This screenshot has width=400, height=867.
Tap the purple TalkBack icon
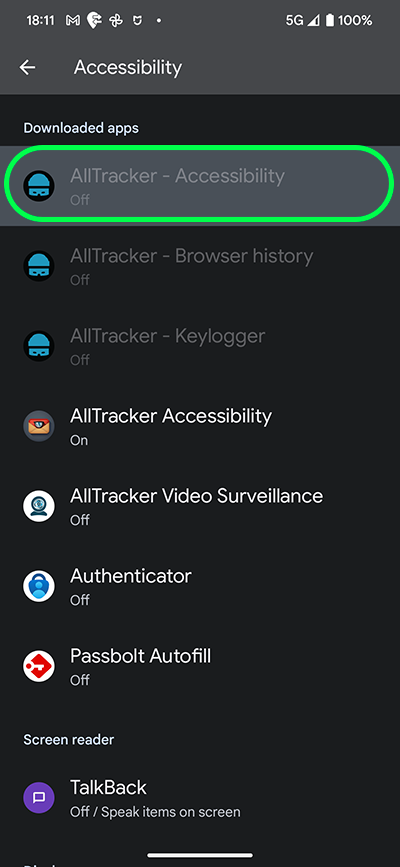39,798
